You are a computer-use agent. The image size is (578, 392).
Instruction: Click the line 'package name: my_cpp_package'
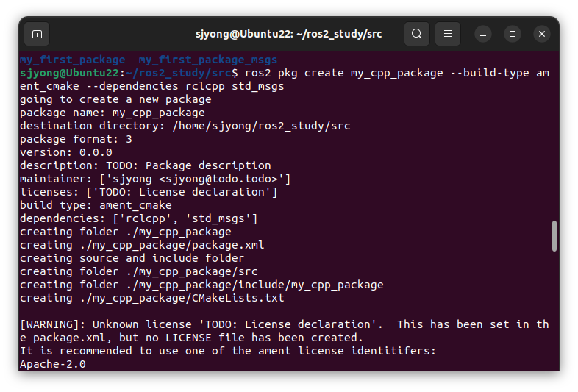[x=113, y=113]
